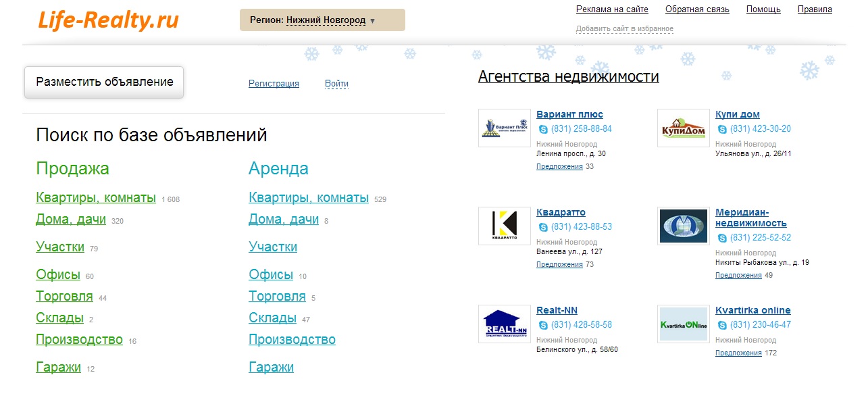
Task: Click Добавить сайт в избранное
Action: (x=624, y=28)
